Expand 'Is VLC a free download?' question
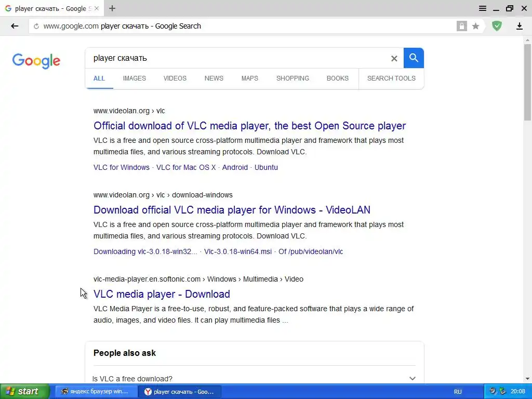Viewport: 532px width, 399px height. [x=254, y=378]
